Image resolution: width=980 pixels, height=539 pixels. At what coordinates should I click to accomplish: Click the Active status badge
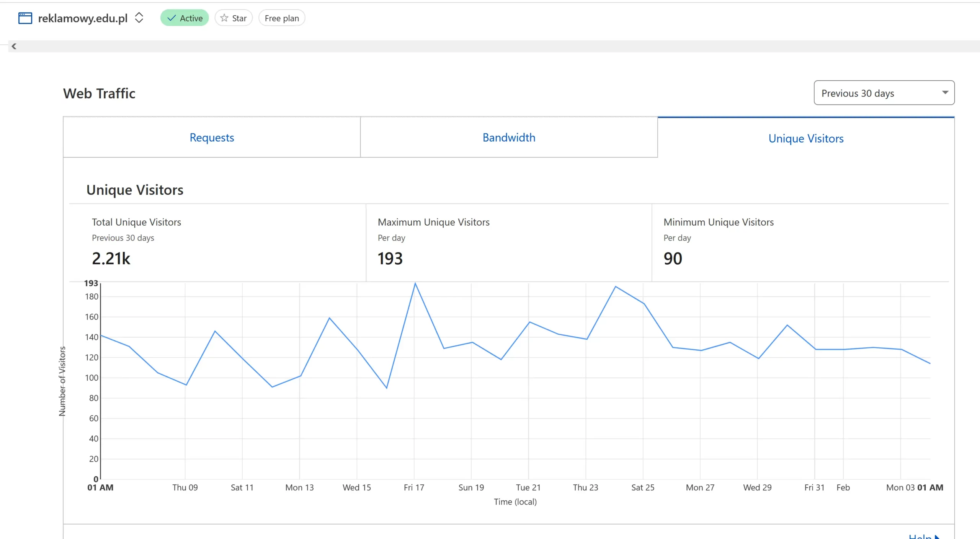(185, 18)
